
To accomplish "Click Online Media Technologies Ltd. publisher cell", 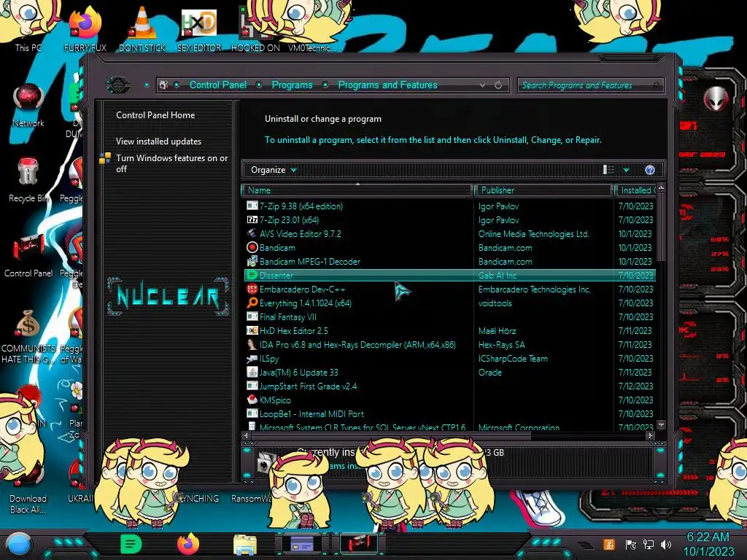I will coord(534,234).
